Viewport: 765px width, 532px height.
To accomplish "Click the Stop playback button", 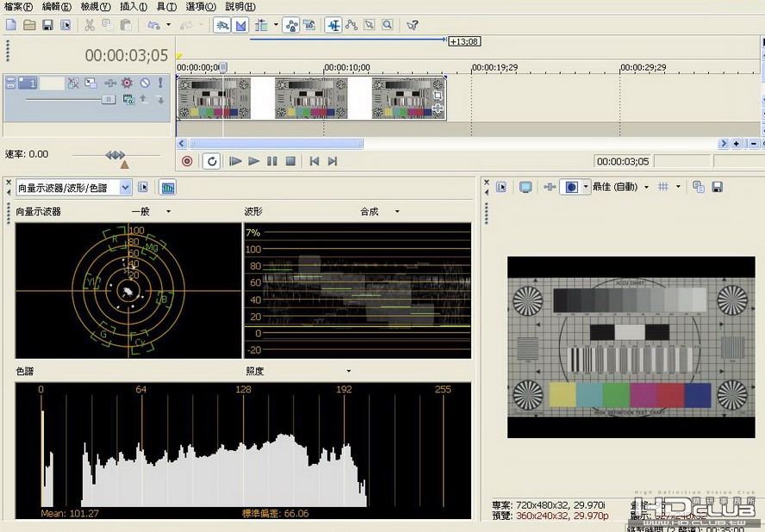I will pyautogui.click(x=290, y=161).
